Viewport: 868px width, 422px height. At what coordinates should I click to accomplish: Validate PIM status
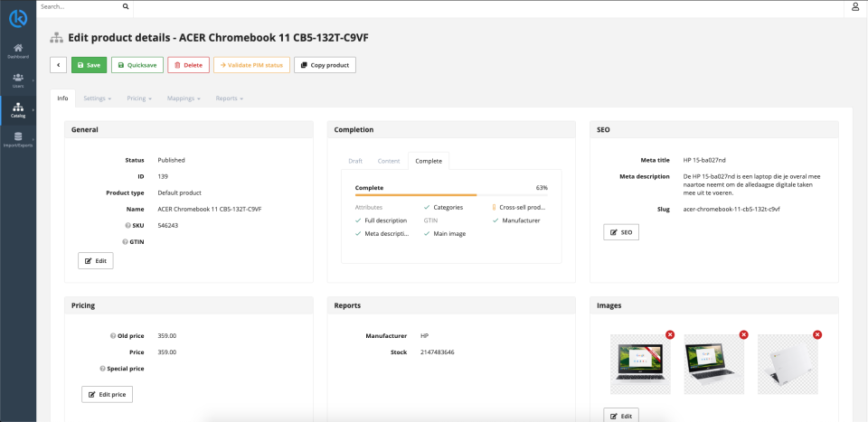tap(251, 65)
